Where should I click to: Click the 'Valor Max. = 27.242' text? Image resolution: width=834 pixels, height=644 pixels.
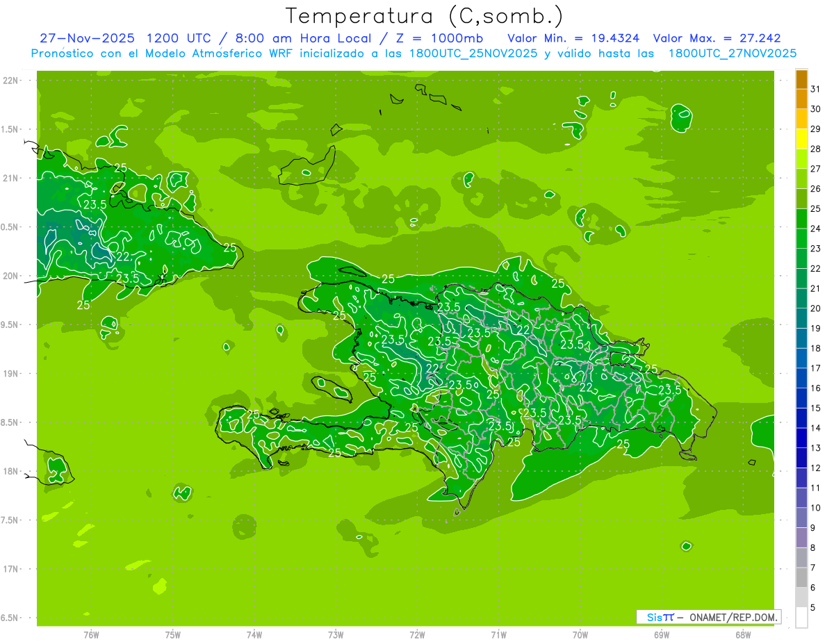click(716, 38)
